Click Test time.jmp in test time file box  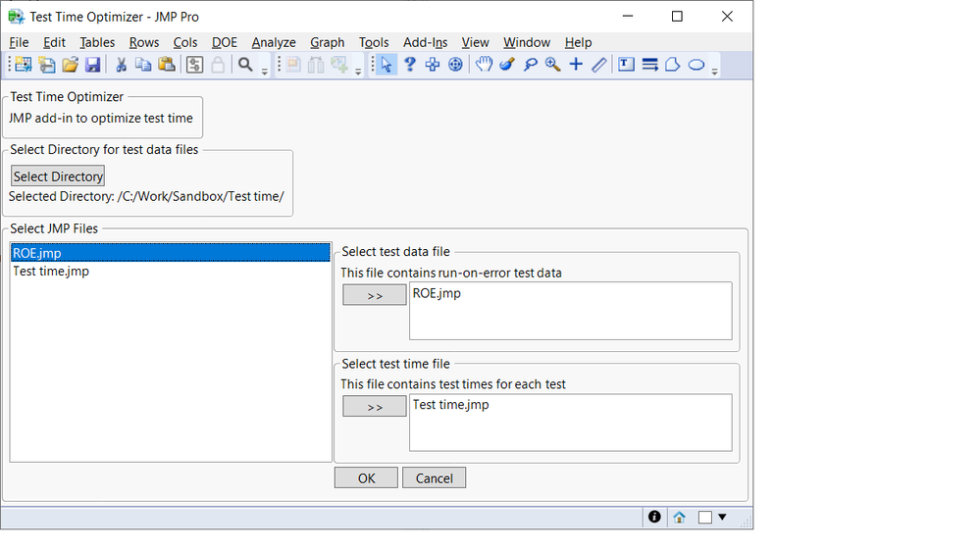point(450,404)
